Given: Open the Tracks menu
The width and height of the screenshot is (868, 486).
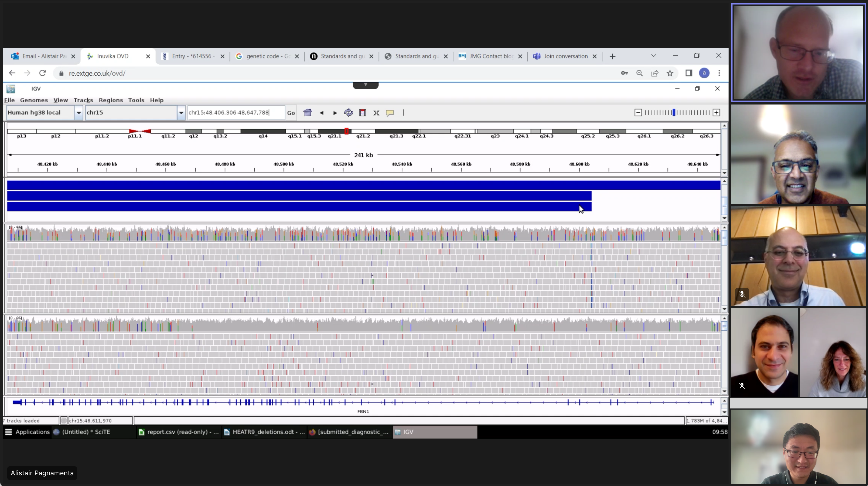Looking at the screenshot, I should tap(83, 100).
